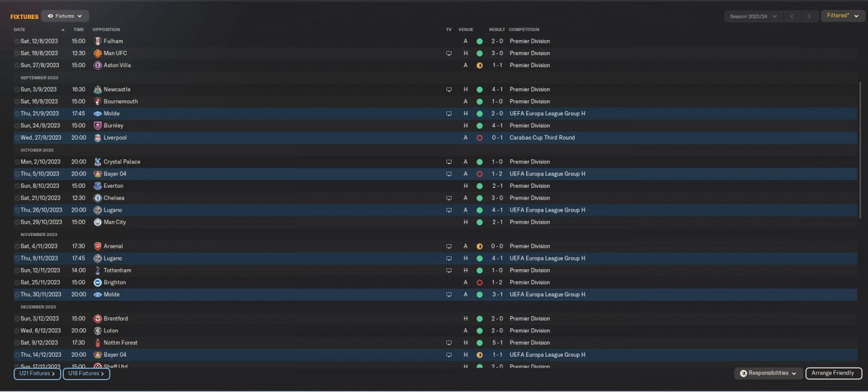Click the Fulham club badge icon
The height and width of the screenshot is (392, 868).
pyautogui.click(x=98, y=41)
